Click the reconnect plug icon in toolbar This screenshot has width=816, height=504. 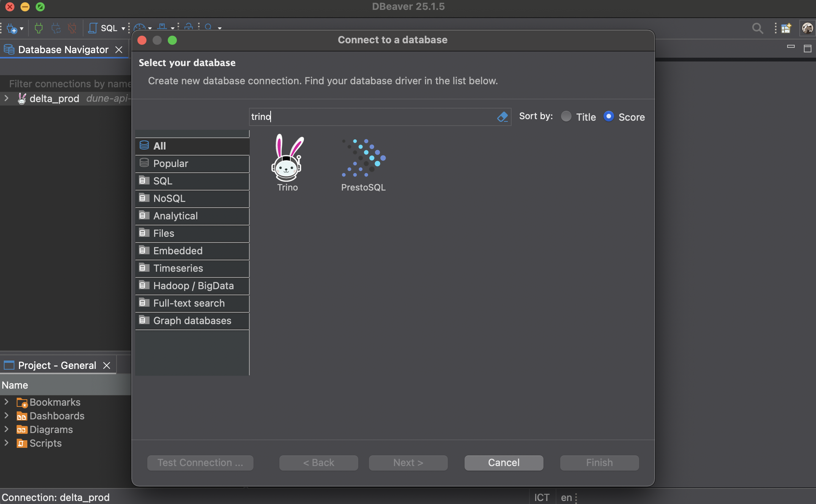coord(56,28)
